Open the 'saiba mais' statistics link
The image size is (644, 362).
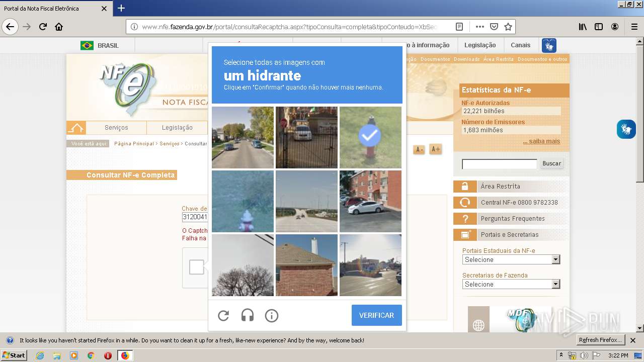541,141
